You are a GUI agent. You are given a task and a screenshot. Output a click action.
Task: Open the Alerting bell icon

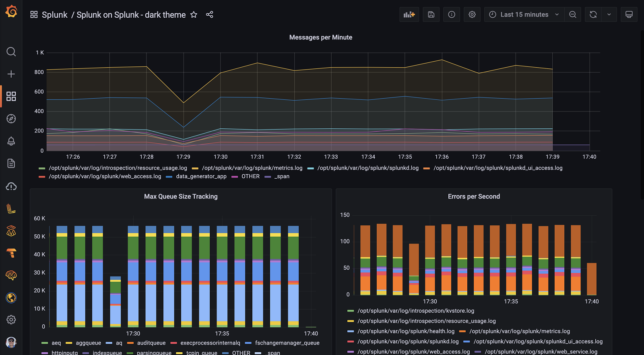pos(11,141)
